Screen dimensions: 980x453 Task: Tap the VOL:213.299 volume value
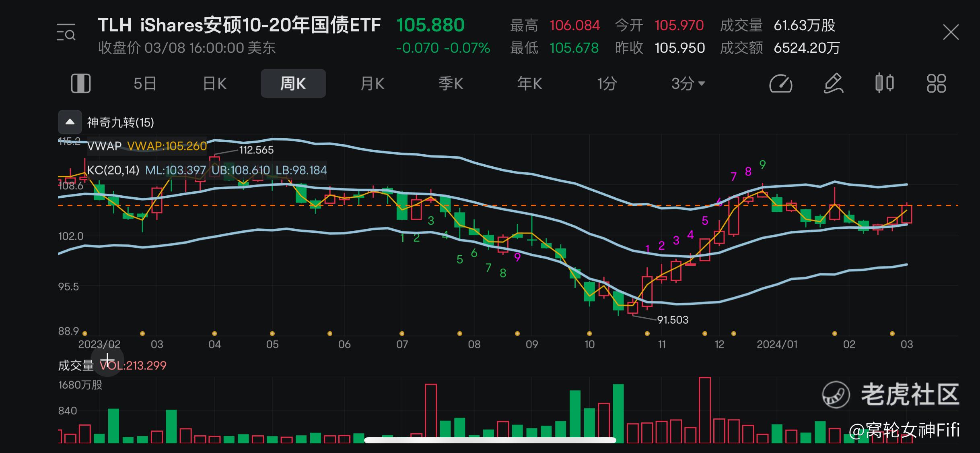[x=133, y=366]
